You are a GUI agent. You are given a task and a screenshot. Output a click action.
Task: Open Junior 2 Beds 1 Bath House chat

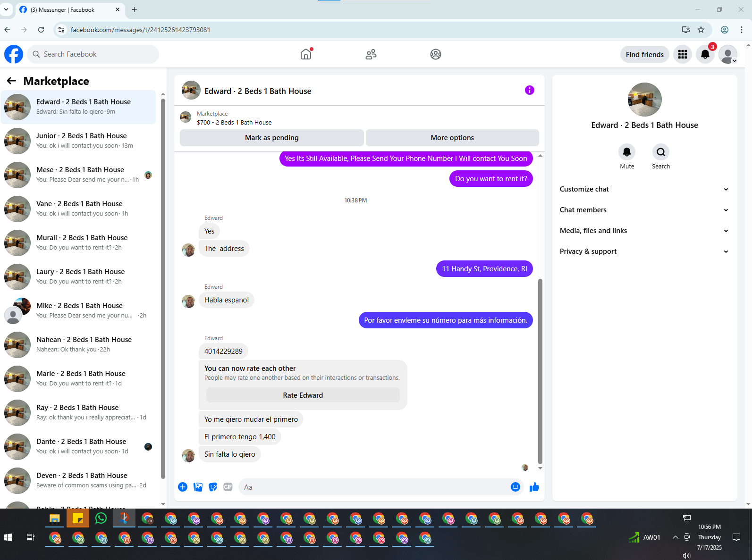point(78,141)
